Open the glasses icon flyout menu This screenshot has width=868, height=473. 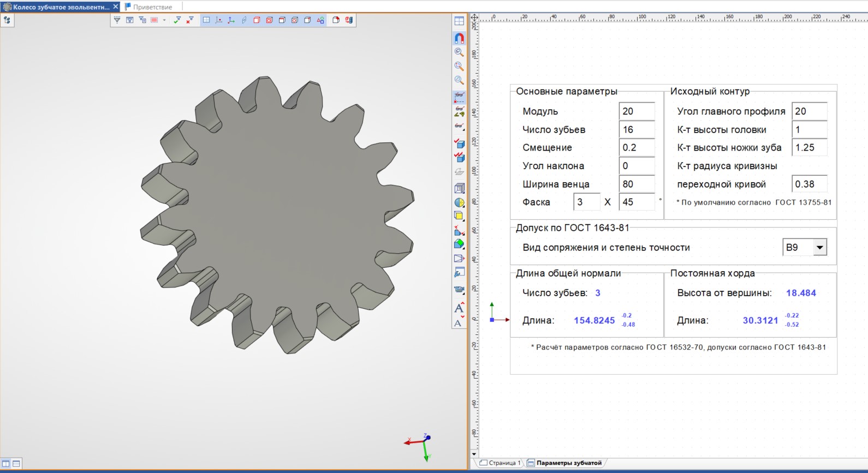click(459, 125)
